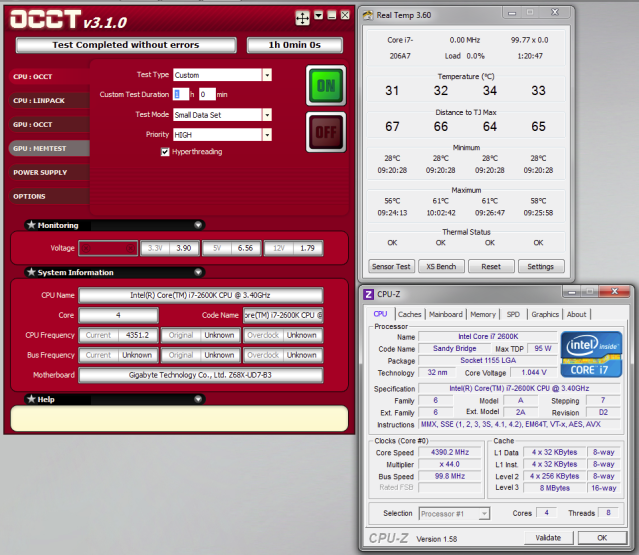The height and width of the screenshot is (555, 639).
Task: Click the CPU-Z title bar icon
Action: pos(368,294)
